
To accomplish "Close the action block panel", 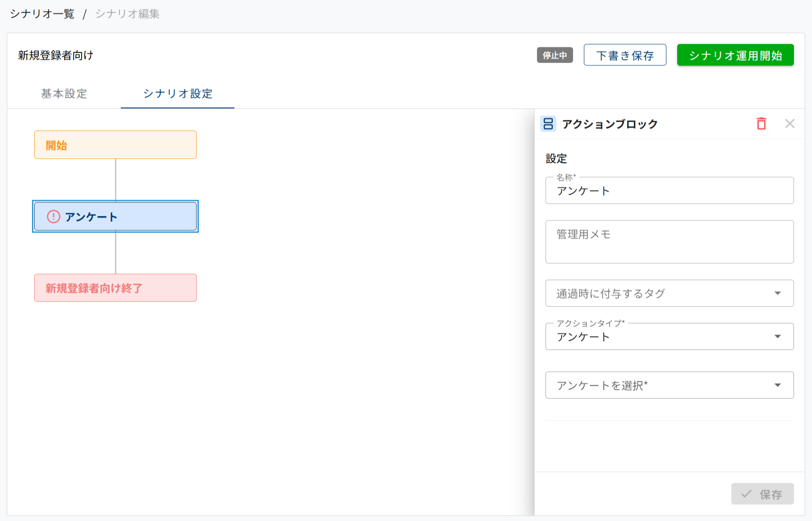I will point(789,123).
